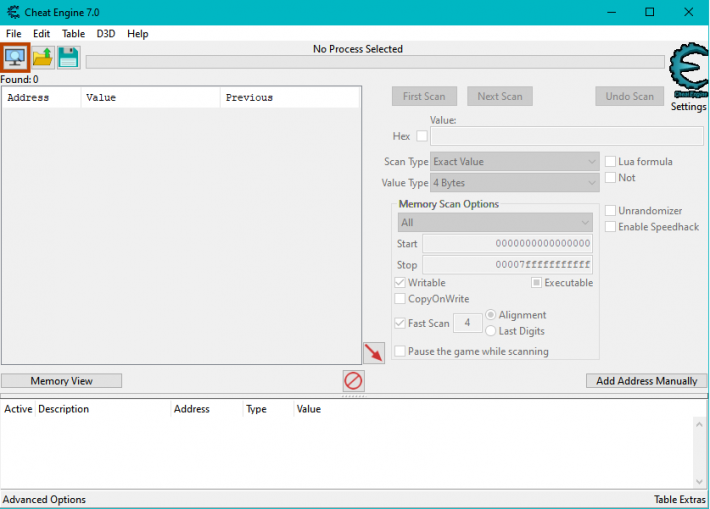The height and width of the screenshot is (509, 710).
Task: Save the table using the floppy disk icon
Action: (68, 58)
